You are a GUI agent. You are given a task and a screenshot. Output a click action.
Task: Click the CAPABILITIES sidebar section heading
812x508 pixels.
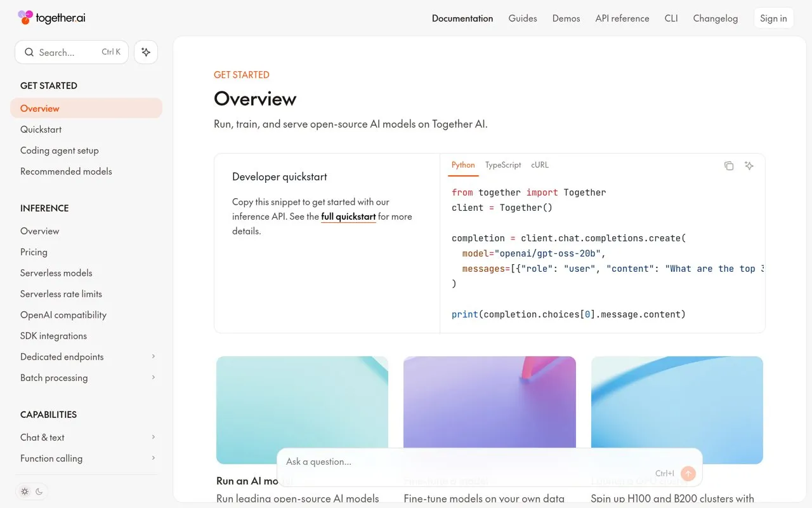click(x=48, y=415)
